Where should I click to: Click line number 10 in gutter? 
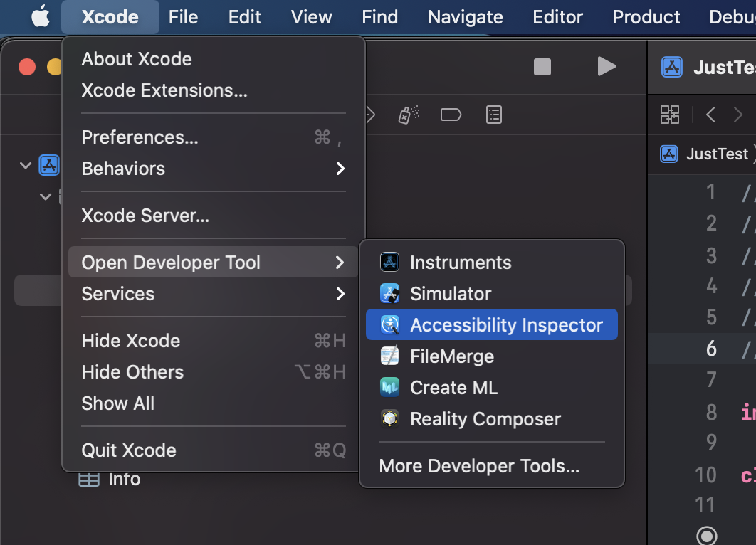point(705,475)
